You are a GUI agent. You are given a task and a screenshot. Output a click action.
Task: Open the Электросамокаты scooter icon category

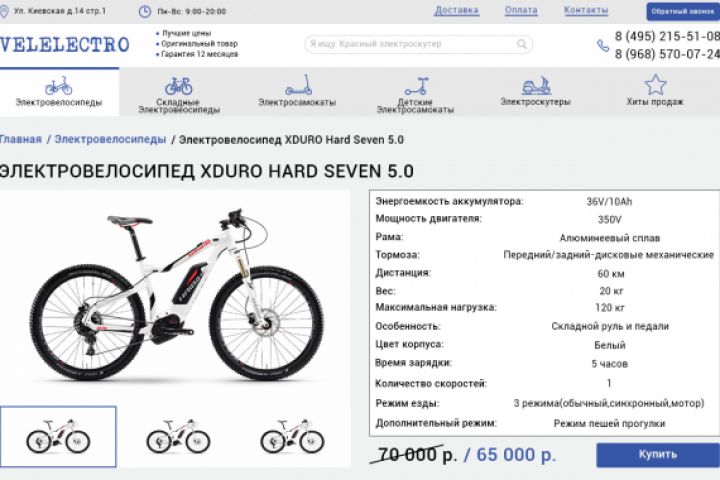pyautogui.click(x=298, y=85)
